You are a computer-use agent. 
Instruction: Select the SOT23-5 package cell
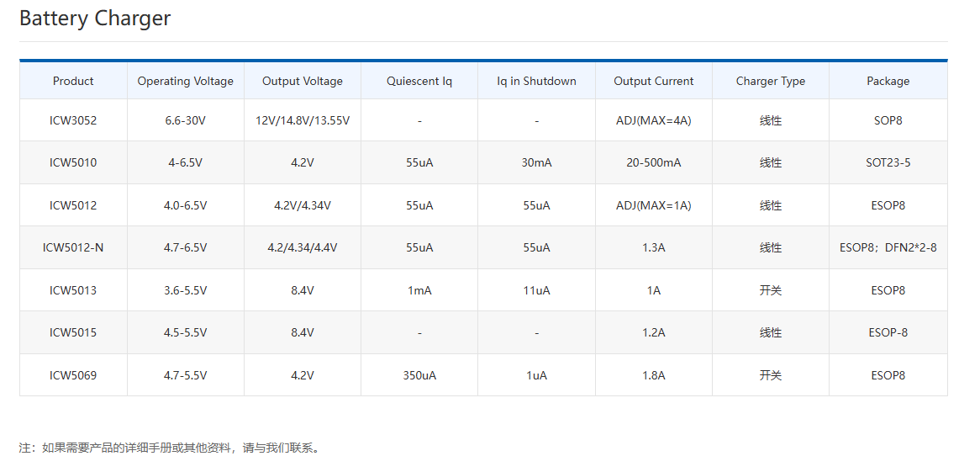(888, 162)
